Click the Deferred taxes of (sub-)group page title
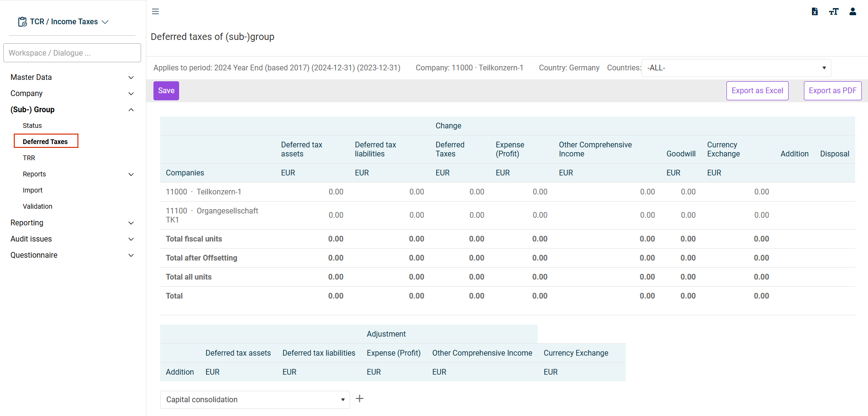This screenshot has height=416, width=868. click(212, 37)
